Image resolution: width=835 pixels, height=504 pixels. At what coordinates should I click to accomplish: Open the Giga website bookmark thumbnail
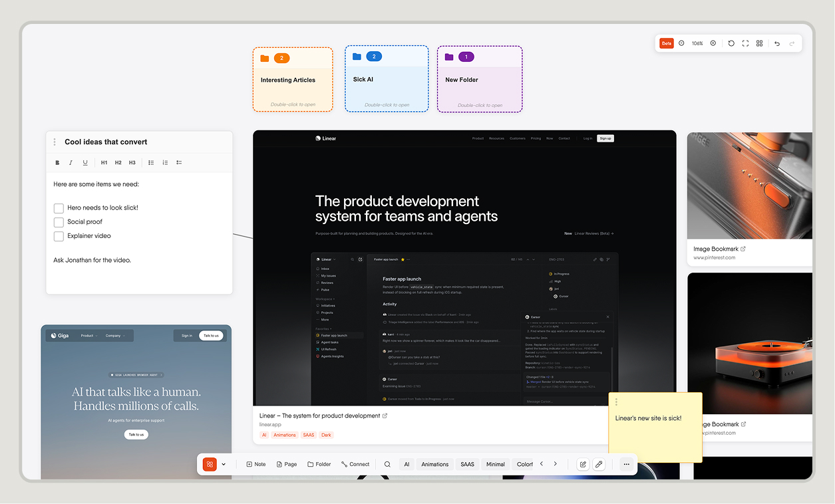point(136,402)
